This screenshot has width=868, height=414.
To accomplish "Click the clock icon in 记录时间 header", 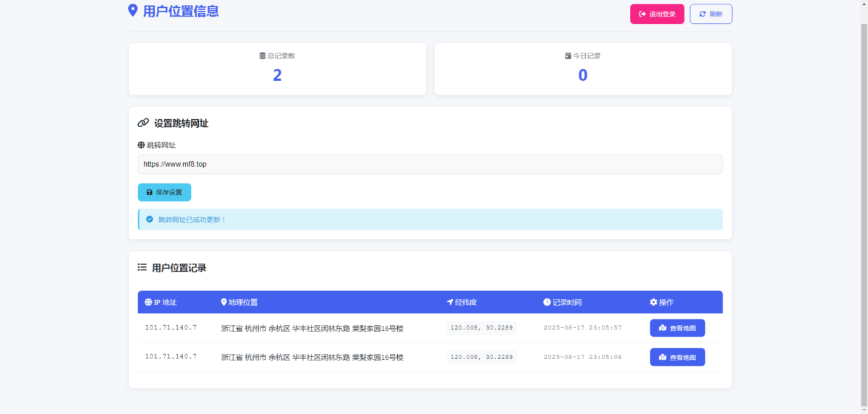I will point(547,302).
